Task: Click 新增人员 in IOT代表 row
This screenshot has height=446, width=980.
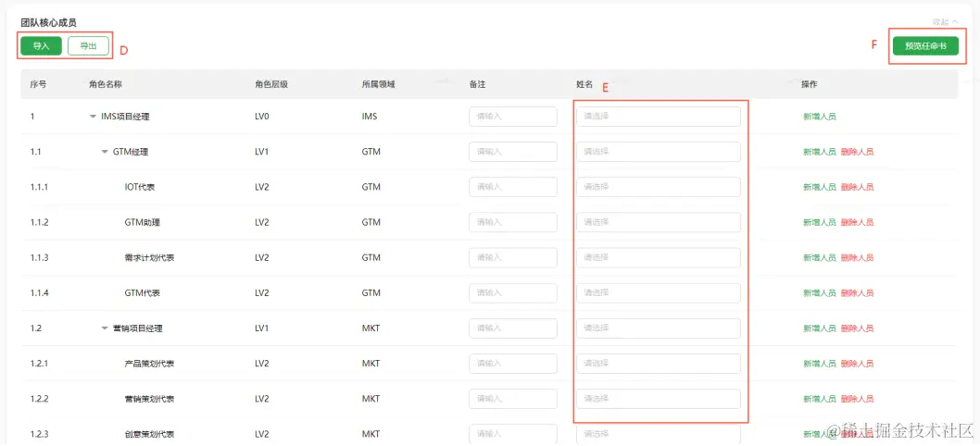Action: click(820, 187)
